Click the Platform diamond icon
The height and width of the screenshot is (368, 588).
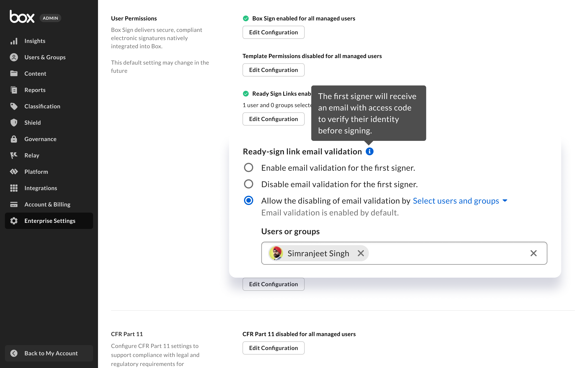point(14,172)
